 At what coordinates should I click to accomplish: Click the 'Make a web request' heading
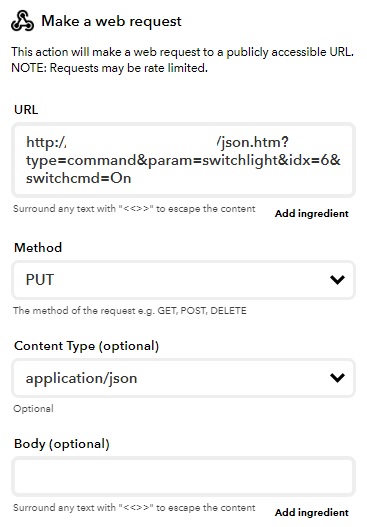click(x=111, y=21)
